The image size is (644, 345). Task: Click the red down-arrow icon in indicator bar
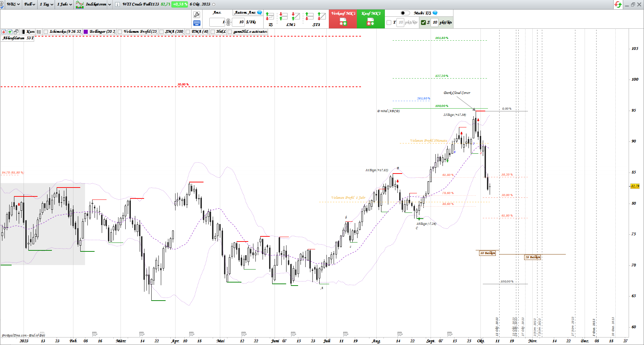click(x=4, y=32)
